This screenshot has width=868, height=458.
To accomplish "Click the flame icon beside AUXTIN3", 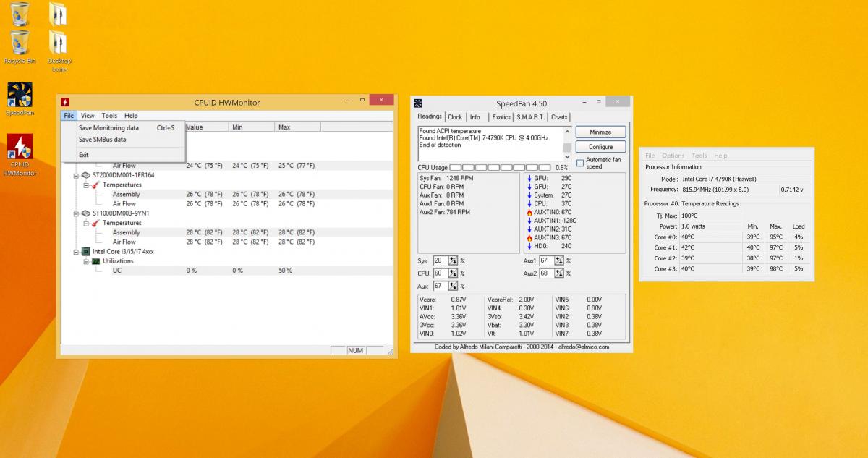I will (x=529, y=237).
